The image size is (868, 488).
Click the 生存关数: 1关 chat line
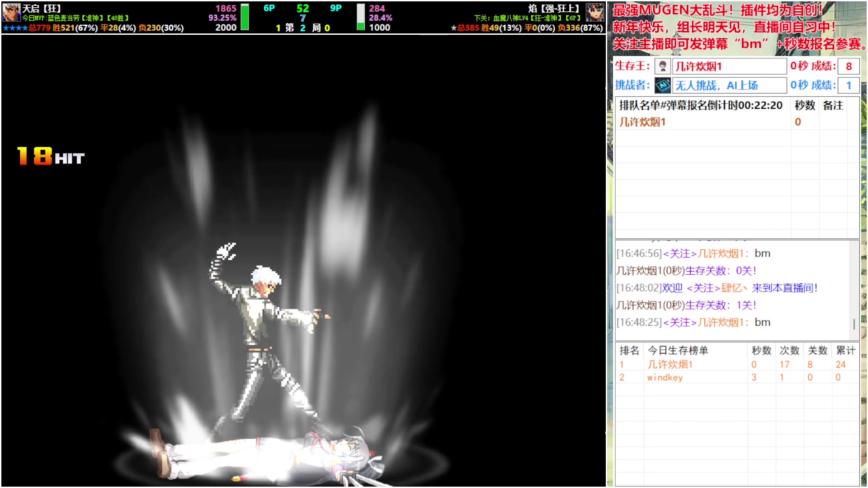686,305
